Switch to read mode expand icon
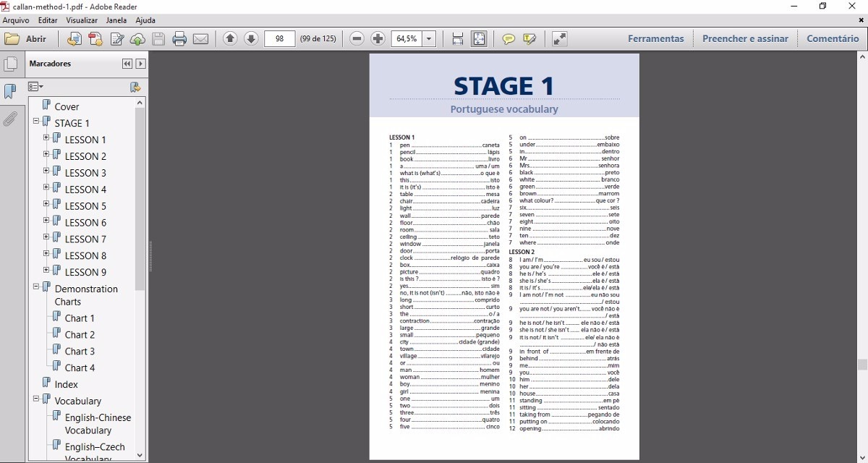Screen dimensions: 868x463 (559, 38)
